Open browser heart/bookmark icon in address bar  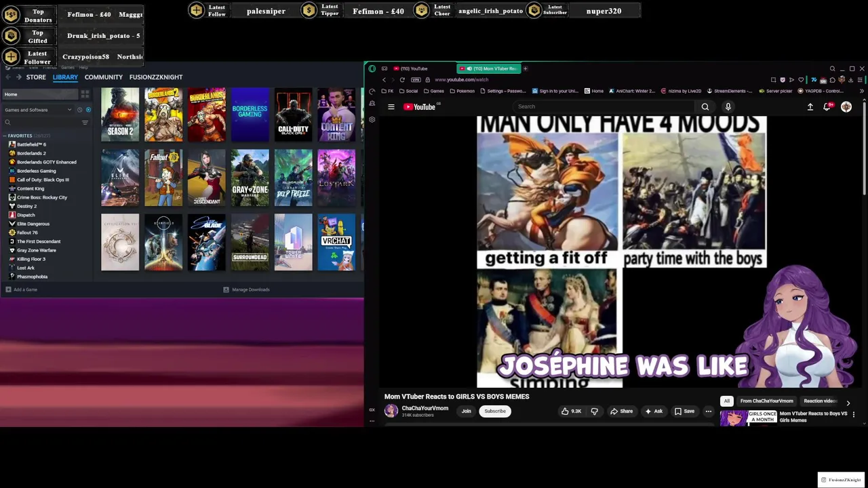[x=801, y=79]
